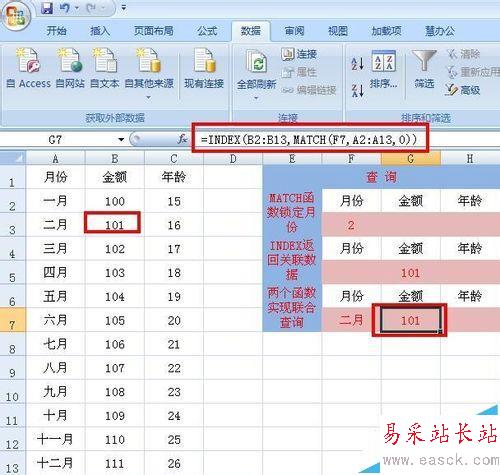Viewport: 500px width, 475px height.
Task: Redo the last undone action
Action: point(91,8)
